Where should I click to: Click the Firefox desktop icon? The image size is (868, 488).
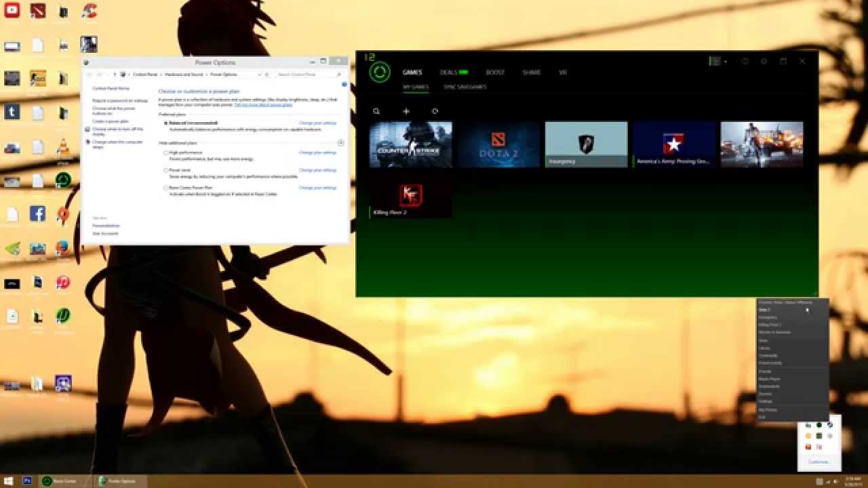tap(63, 248)
